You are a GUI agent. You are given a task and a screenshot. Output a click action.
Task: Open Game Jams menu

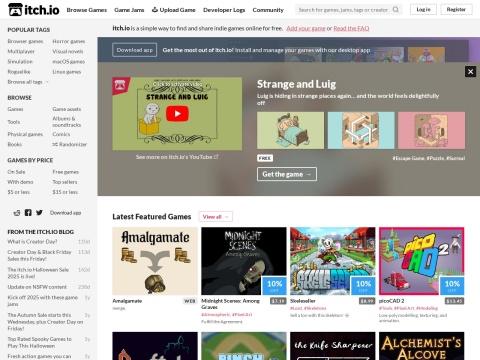pyautogui.click(x=129, y=10)
